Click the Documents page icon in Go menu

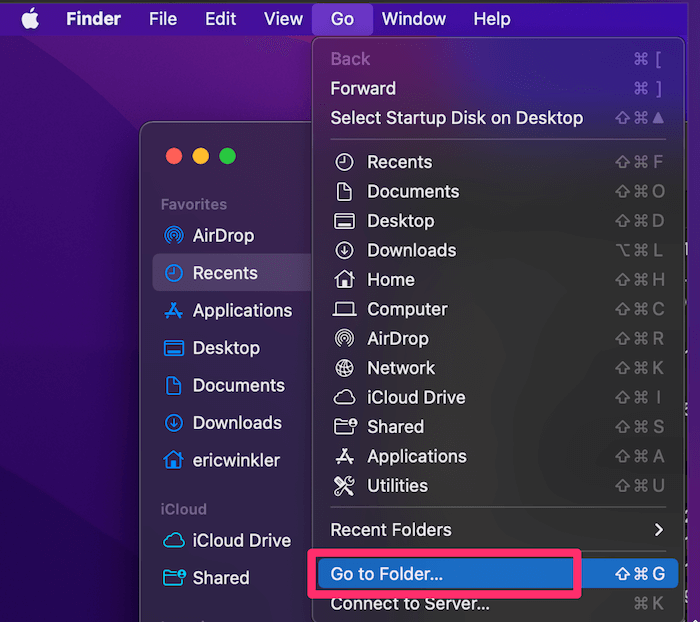(x=344, y=192)
